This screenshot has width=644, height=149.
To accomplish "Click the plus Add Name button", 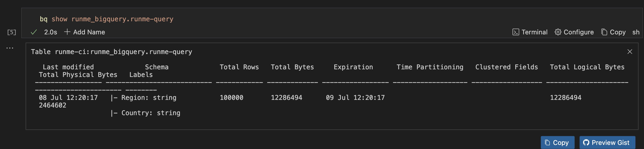I will click(85, 32).
